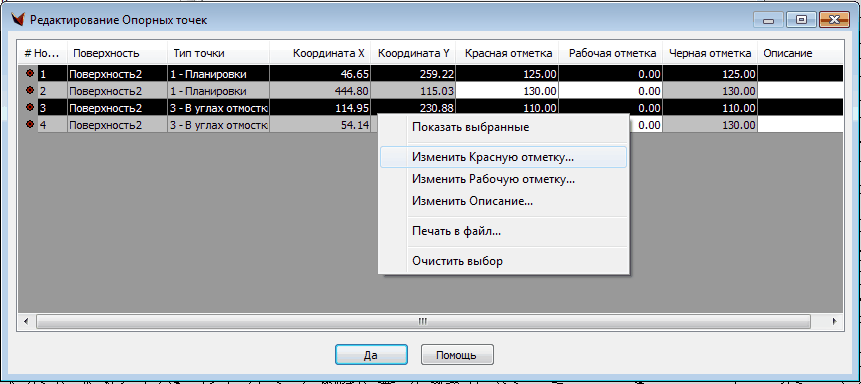Click the red mark cell '125.00' in row 1
Viewport: 861px width, 384px height.
(x=507, y=74)
